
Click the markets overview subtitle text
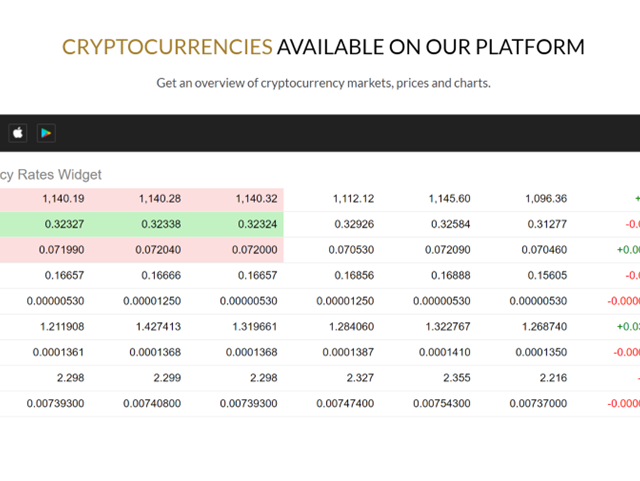click(323, 83)
